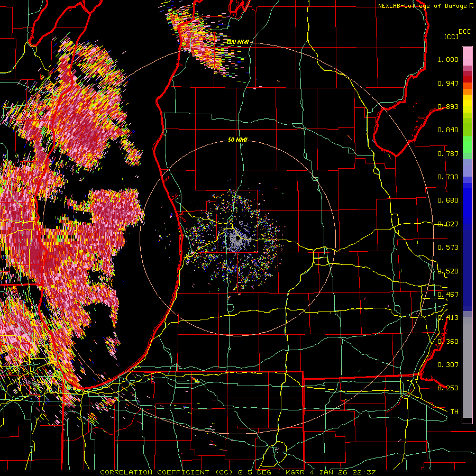Select the 0.307 legend value
The width and height of the screenshot is (476, 476).
(448, 364)
